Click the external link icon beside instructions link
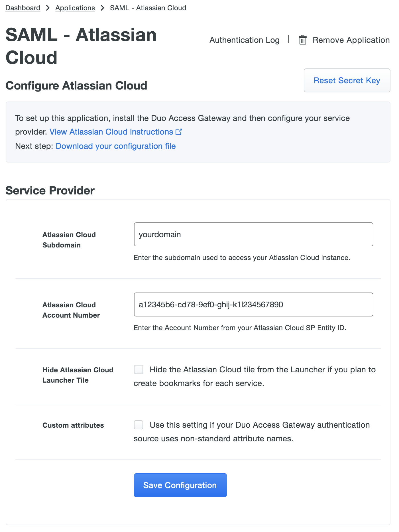Image resolution: width=399 pixels, height=532 pixels. tap(179, 132)
